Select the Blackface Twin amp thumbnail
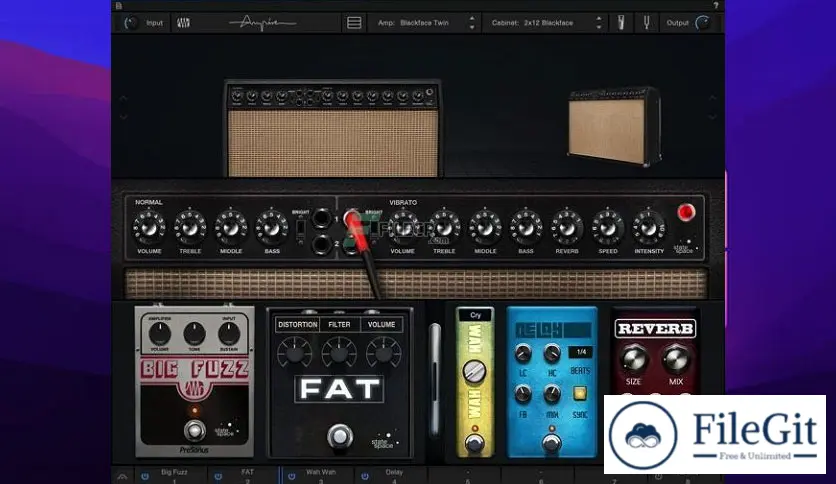The height and width of the screenshot is (484, 836). pos(332,129)
